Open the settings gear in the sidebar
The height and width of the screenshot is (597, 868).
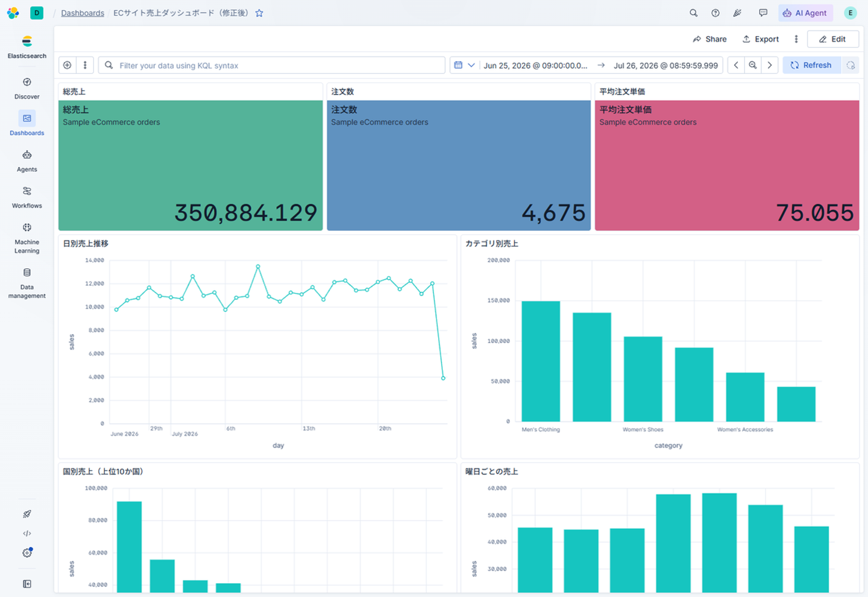[27, 553]
